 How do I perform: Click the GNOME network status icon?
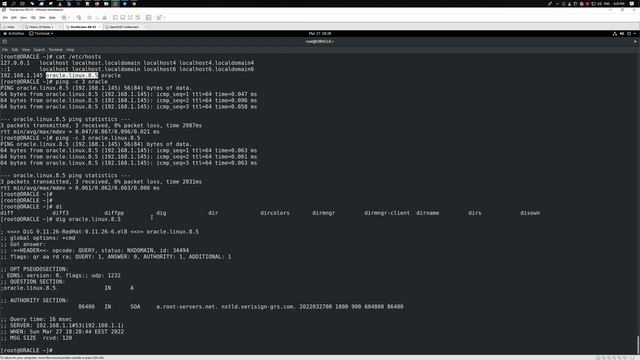tap(615, 33)
